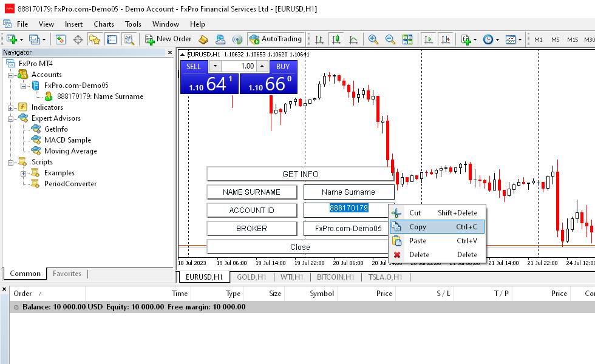Open the Window menu
This screenshot has width=595, height=364.
click(165, 24)
